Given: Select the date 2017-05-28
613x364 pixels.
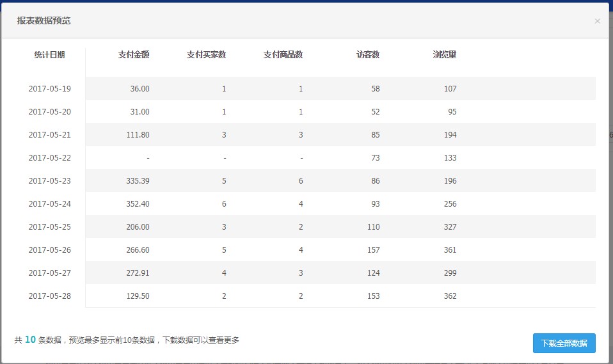Looking at the screenshot, I should point(50,296).
